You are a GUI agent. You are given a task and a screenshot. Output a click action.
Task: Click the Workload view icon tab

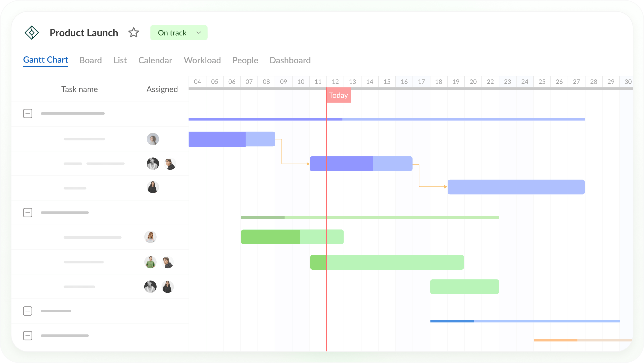pyautogui.click(x=202, y=60)
